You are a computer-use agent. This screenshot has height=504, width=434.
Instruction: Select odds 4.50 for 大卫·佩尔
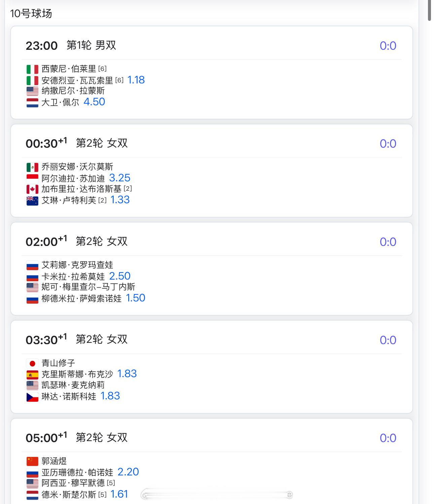point(94,102)
